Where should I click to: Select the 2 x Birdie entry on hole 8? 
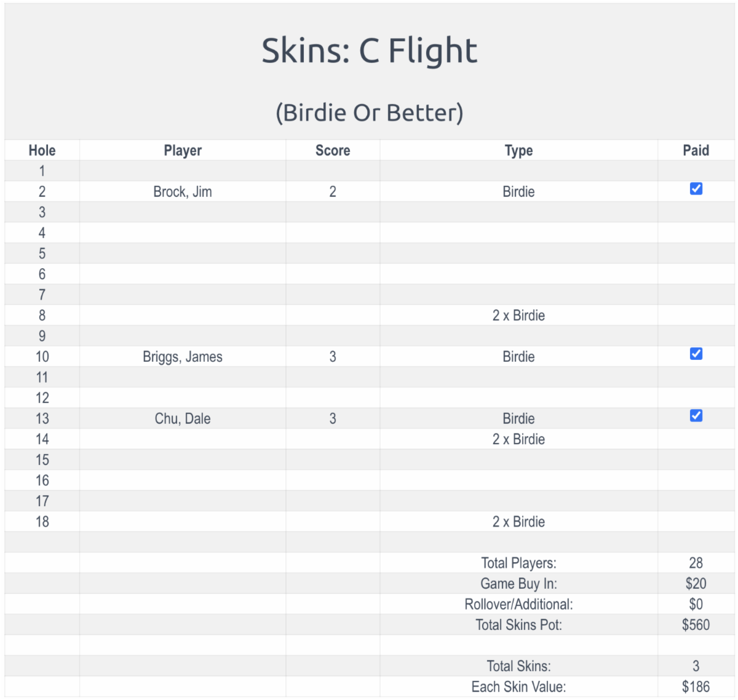(x=518, y=316)
